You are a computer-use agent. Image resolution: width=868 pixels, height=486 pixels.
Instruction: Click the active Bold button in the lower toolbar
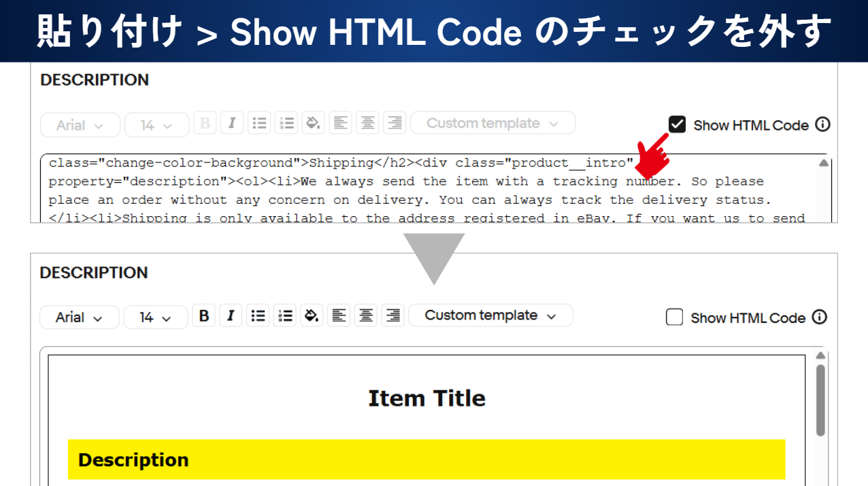(x=203, y=316)
